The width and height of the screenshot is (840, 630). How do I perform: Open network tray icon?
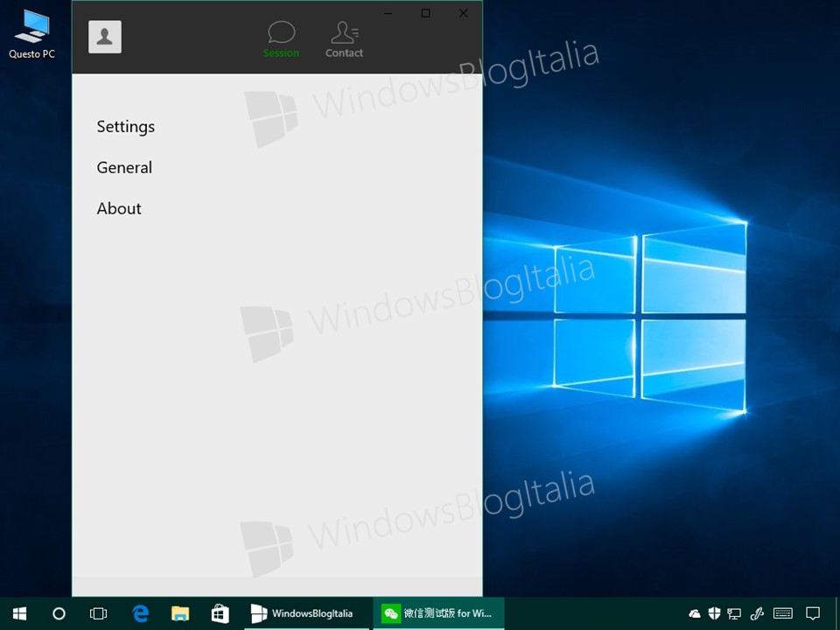(x=734, y=613)
